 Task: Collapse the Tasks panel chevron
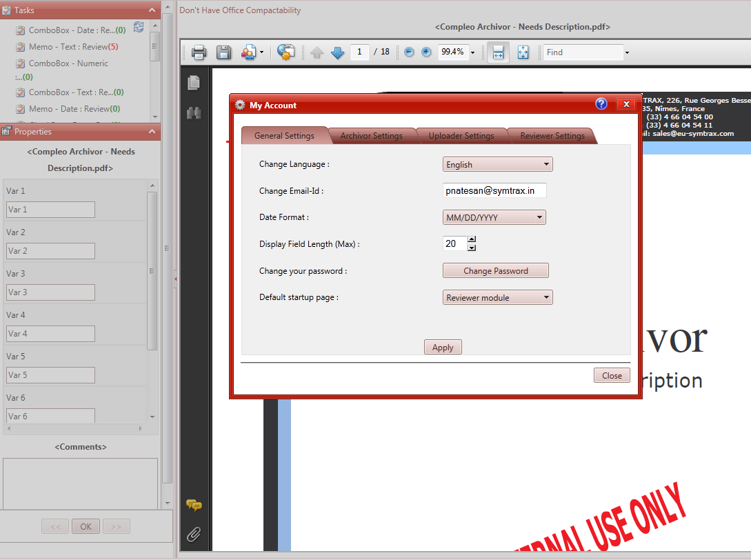click(x=152, y=10)
